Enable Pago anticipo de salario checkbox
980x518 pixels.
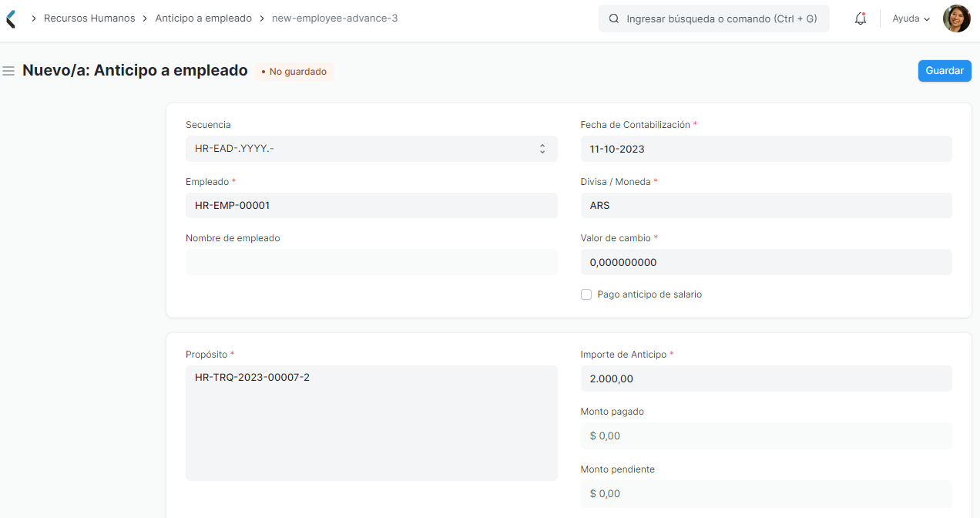point(586,294)
